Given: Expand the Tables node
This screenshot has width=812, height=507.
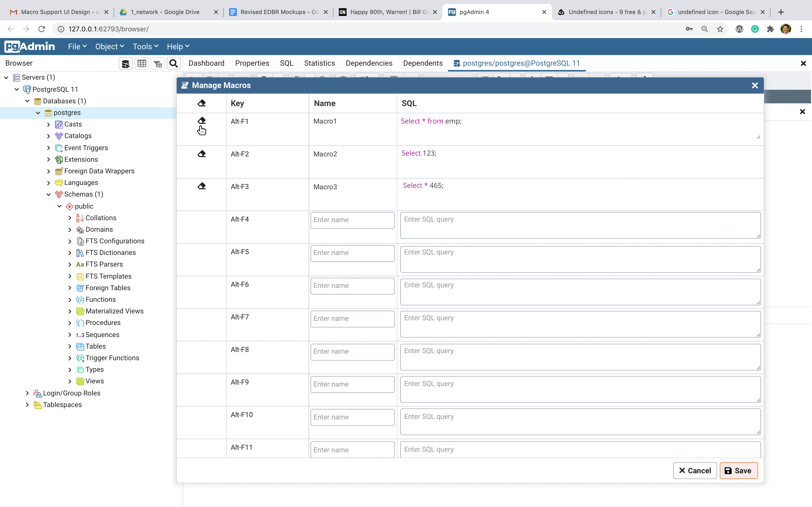Looking at the screenshot, I should (70, 346).
